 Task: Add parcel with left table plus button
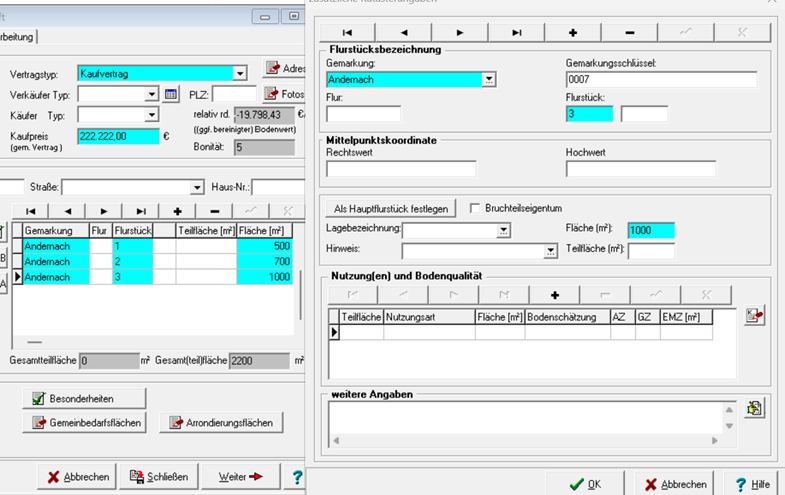[178, 211]
